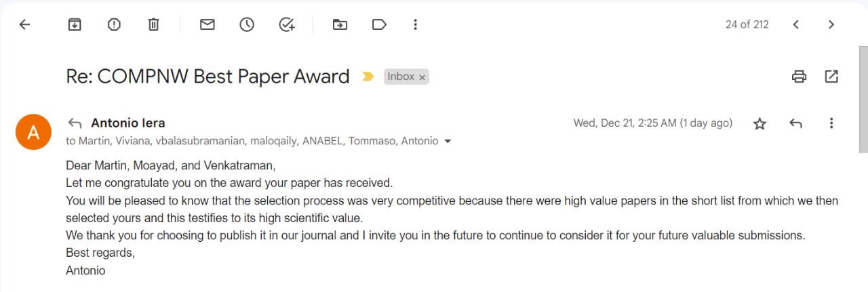This screenshot has width=868, height=292.
Task: Toggle the yellow importance marker by the subject
Action: pos(368,77)
